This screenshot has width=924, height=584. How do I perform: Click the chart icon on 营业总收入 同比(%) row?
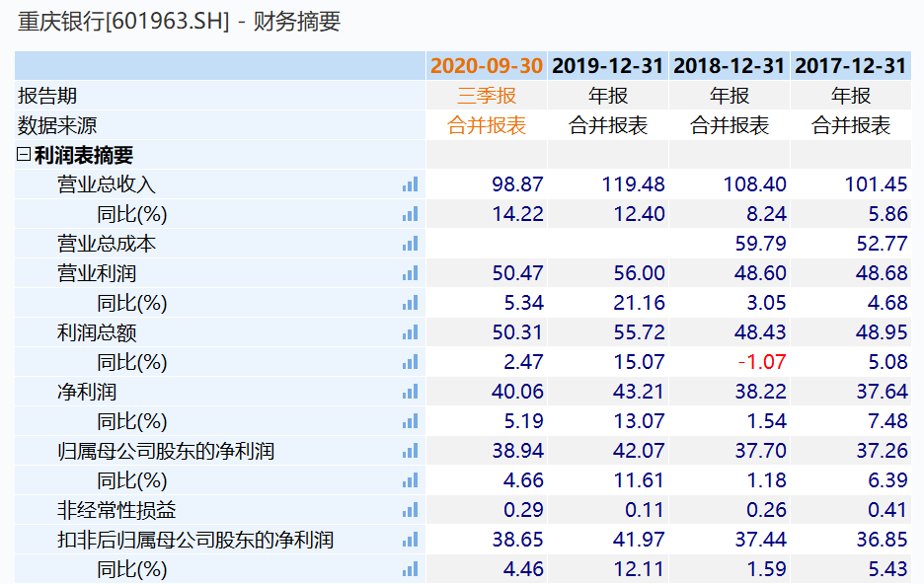click(413, 213)
